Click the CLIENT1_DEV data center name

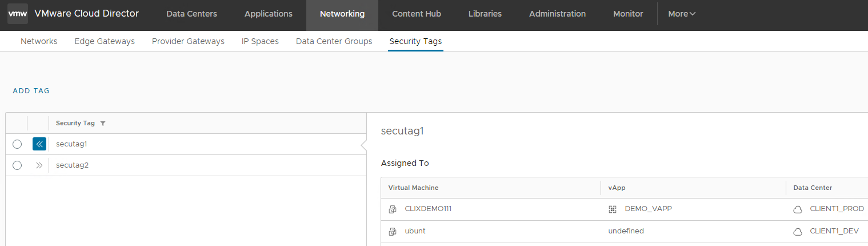[834, 231]
